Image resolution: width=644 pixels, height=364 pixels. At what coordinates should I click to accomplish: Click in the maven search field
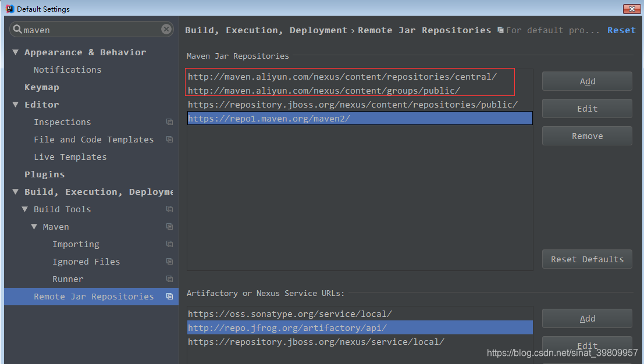[x=91, y=30]
